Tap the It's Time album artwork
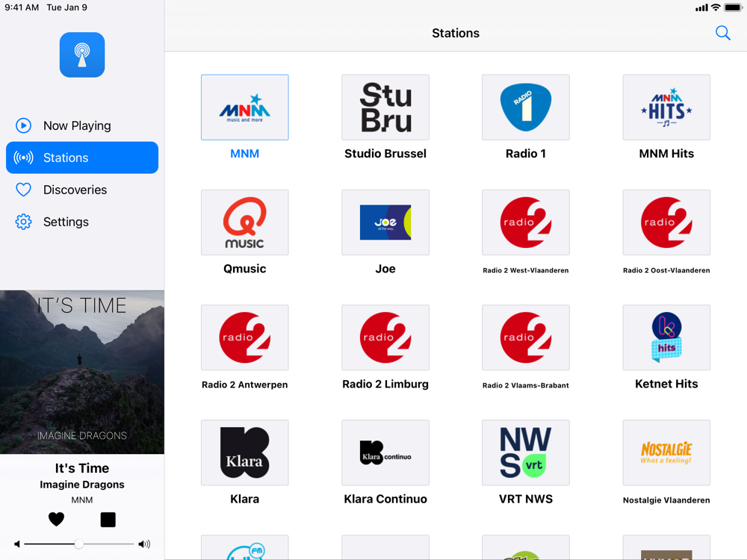Viewport: 747px width, 560px height. click(x=82, y=372)
